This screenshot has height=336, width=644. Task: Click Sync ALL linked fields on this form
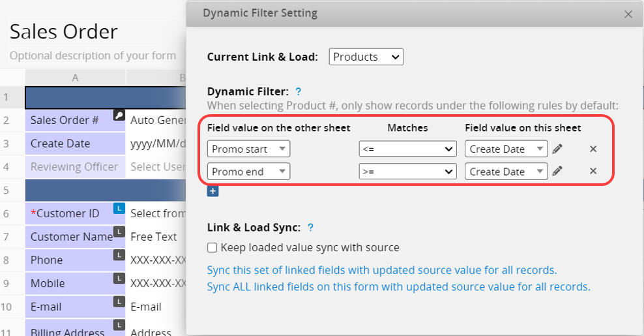point(398,286)
